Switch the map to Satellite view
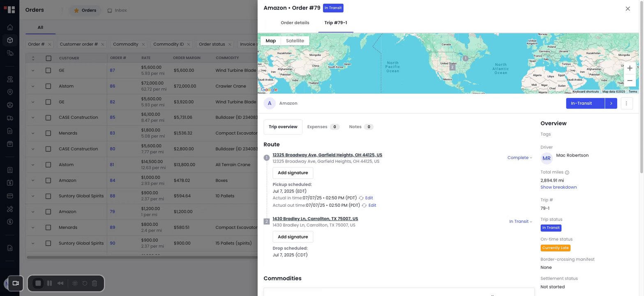The height and width of the screenshot is (296, 644). (x=295, y=41)
